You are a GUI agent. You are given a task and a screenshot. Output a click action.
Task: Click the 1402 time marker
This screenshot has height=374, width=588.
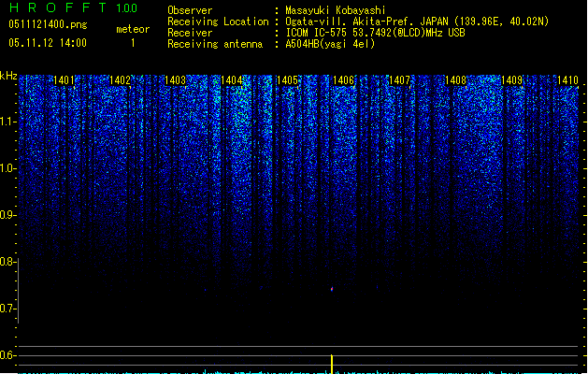pyautogui.click(x=120, y=80)
